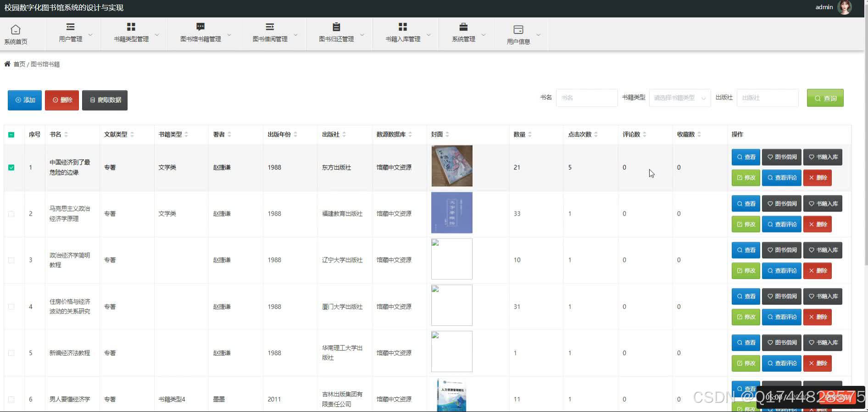Click the green 查询 search button
This screenshot has height=412, width=868.
[825, 98]
